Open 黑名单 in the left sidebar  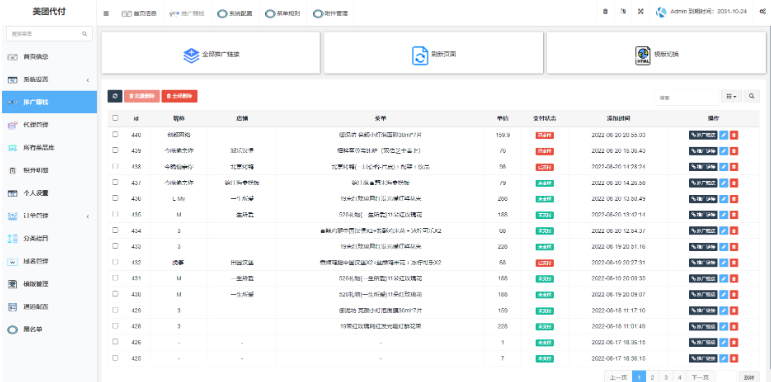pos(49,330)
